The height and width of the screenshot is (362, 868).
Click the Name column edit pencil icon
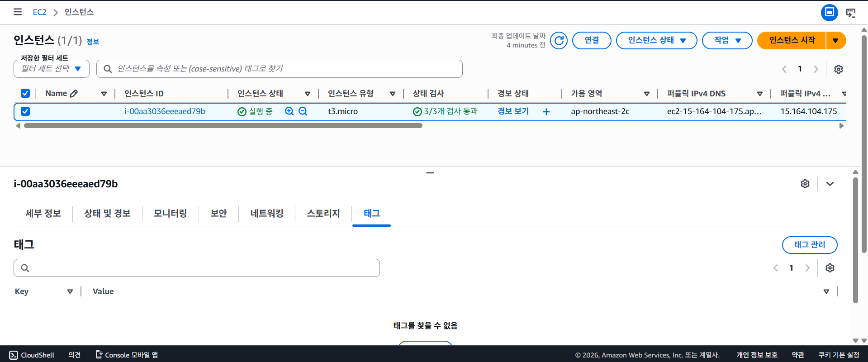[x=74, y=93]
